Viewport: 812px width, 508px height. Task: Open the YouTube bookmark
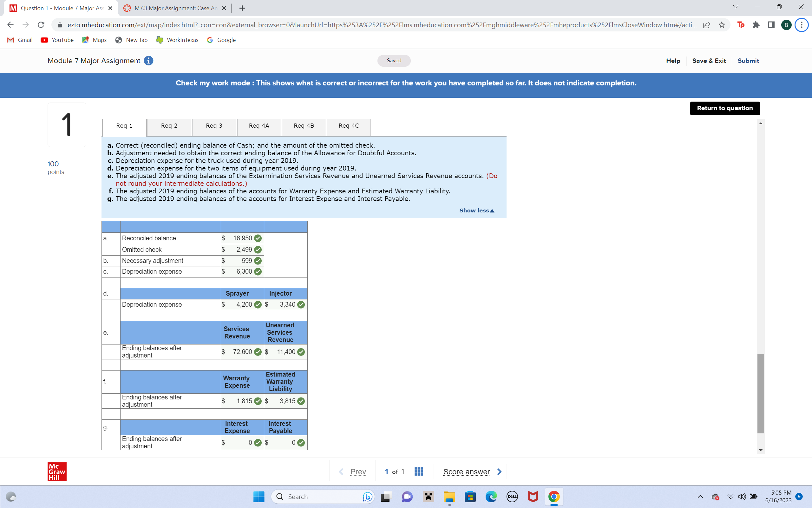click(x=57, y=40)
